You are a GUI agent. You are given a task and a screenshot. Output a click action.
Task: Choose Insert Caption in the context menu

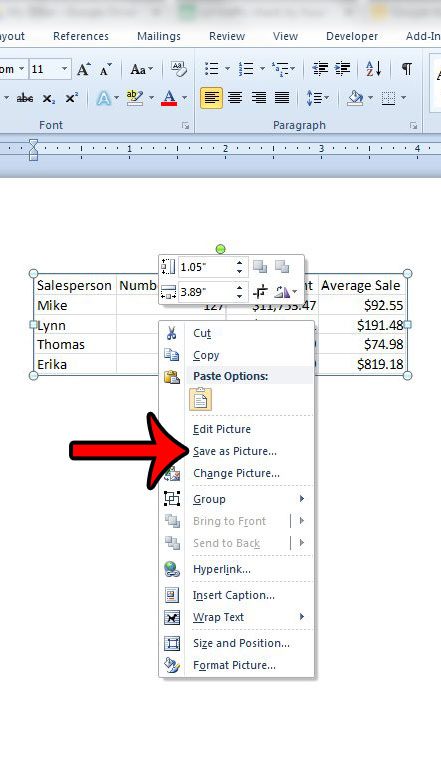[x=236, y=595]
